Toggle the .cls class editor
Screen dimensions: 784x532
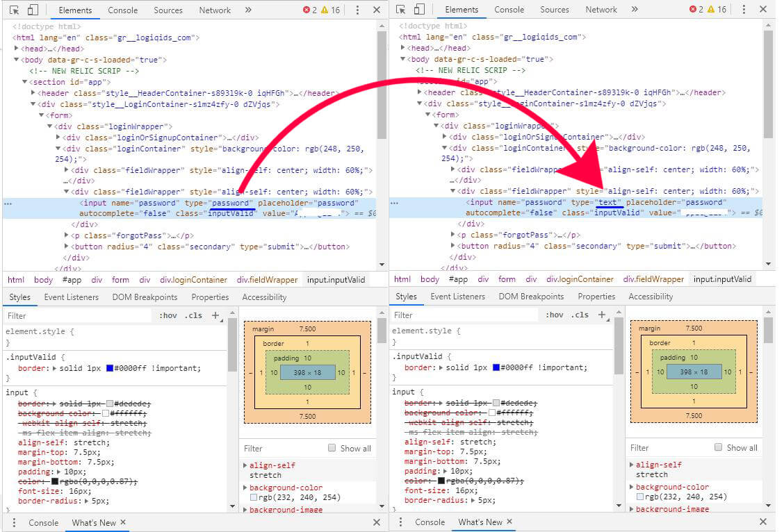[x=193, y=315]
